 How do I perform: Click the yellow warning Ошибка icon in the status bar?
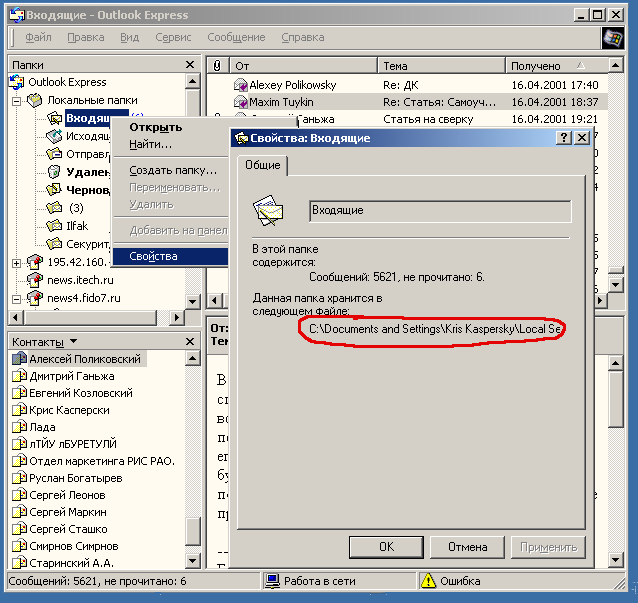click(x=428, y=581)
